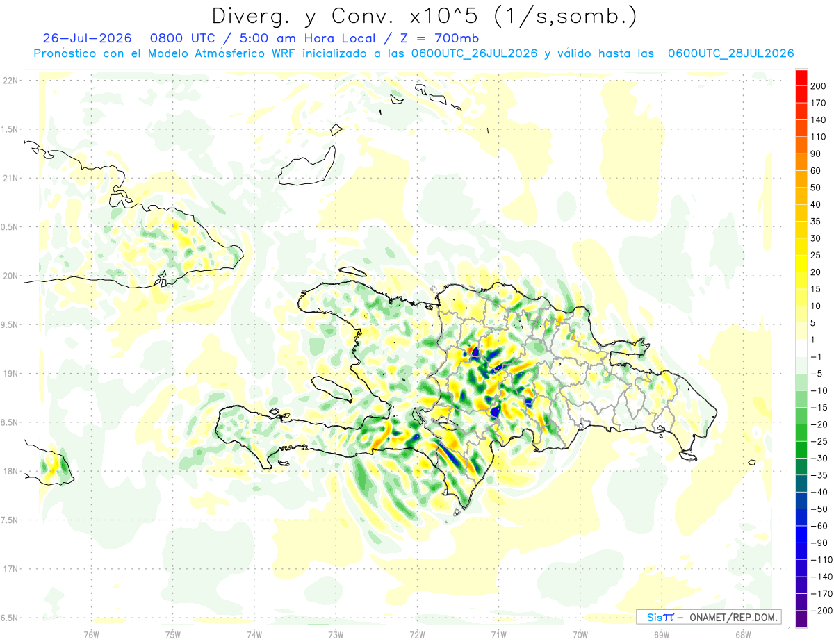
Task: Click the '-90' colorbar value
Action: pos(819,543)
